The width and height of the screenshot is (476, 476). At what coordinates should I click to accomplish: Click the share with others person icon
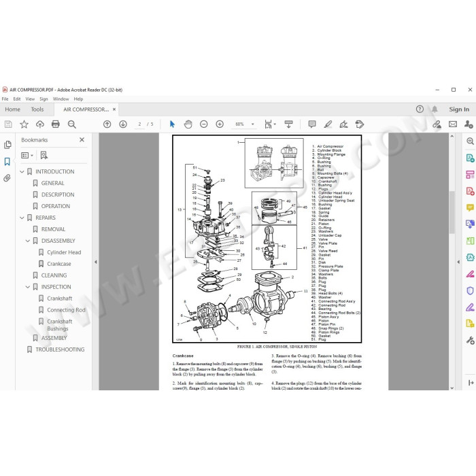pos(469,124)
